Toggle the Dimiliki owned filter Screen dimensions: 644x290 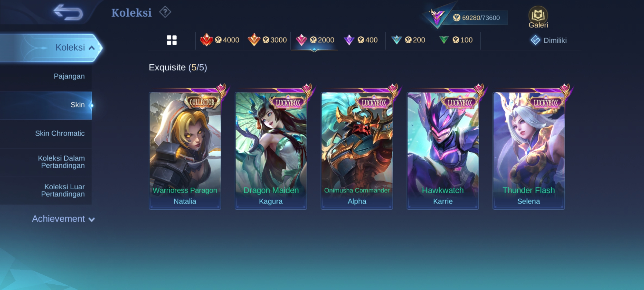548,40
